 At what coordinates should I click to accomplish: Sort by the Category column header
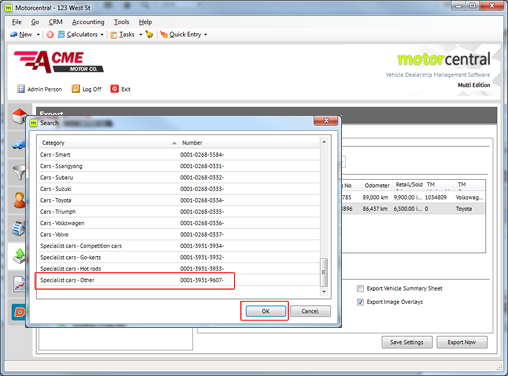point(108,143)
